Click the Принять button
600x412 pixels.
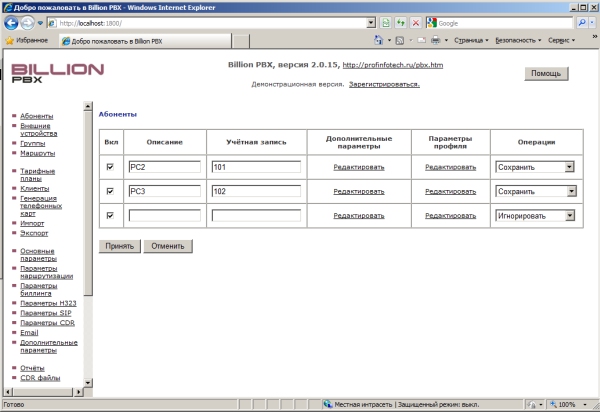pos(120,246)
